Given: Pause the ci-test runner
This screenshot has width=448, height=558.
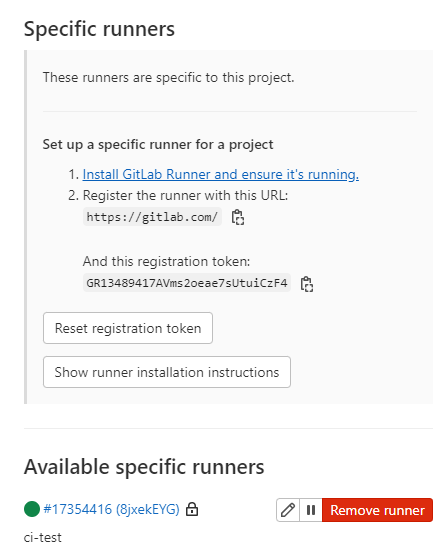Looking at the screenshot, I should click(311, 510).
